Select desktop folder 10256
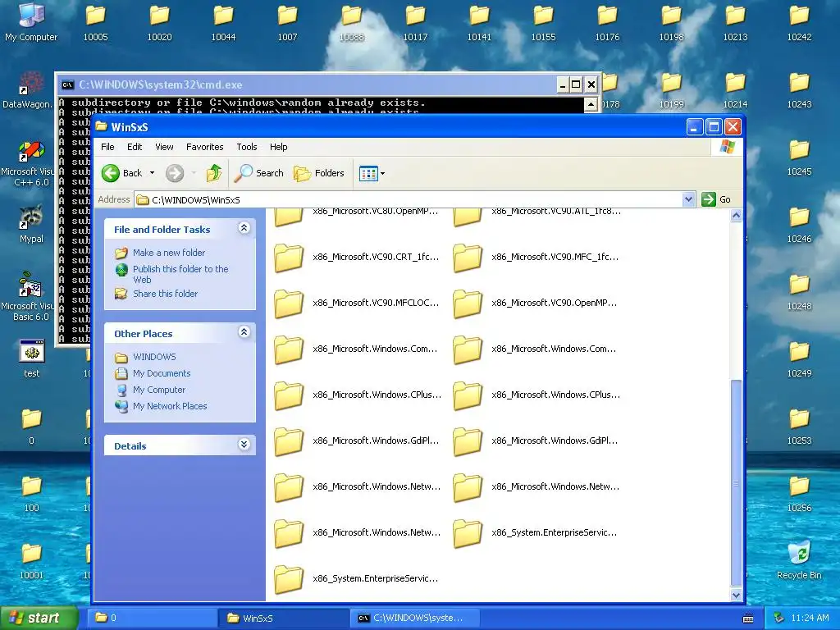The image size is (840, 630). (799, 494)
